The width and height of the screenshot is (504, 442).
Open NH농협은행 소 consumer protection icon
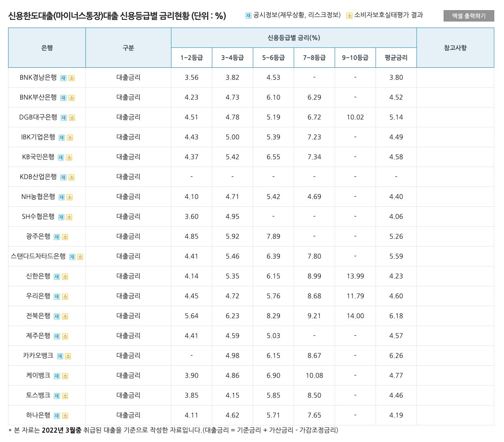click(x=69, y=197)
